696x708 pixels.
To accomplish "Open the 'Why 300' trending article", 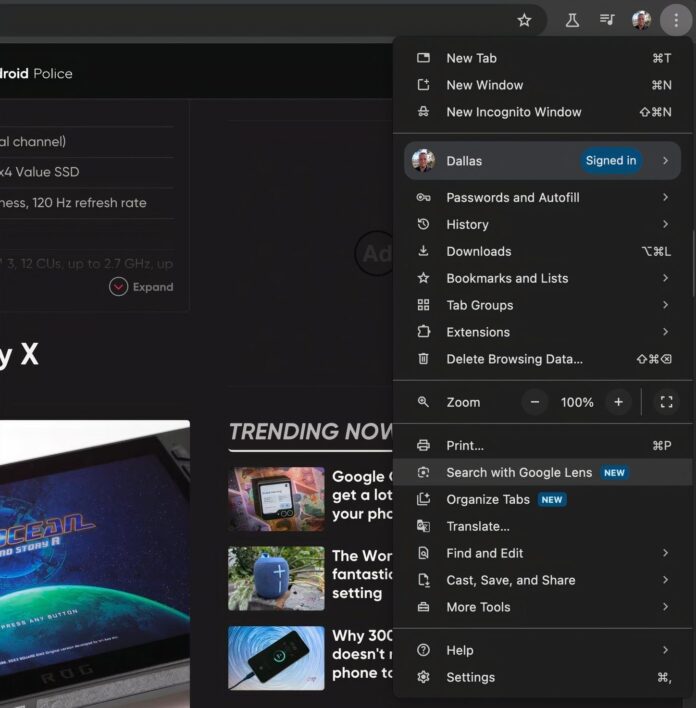I will tap(362, 654).
